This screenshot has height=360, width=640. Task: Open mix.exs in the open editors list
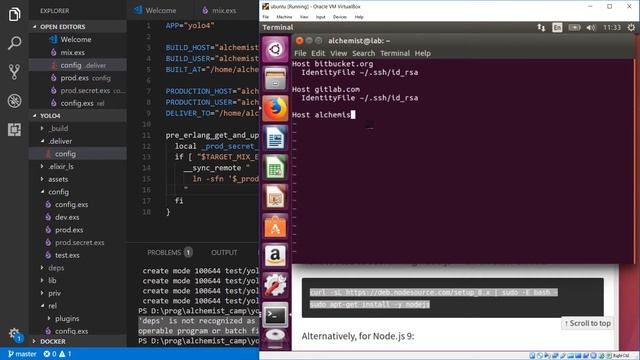pos(78,52)
